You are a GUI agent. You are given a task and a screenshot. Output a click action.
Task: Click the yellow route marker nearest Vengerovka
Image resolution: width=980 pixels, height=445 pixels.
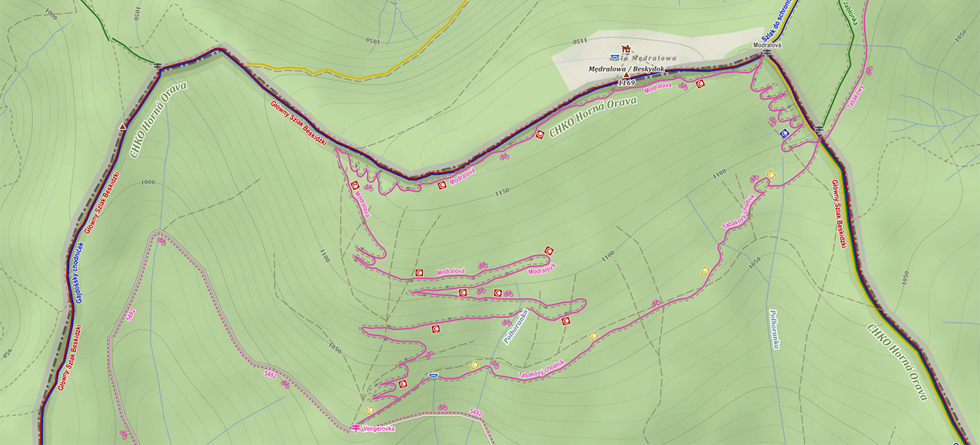[369, 410]
